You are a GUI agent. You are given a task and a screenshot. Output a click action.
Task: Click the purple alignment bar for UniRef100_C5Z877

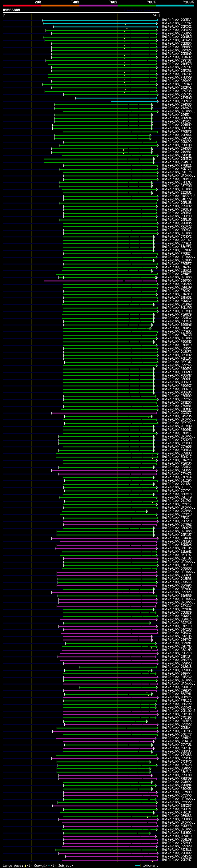coord(104,413)
